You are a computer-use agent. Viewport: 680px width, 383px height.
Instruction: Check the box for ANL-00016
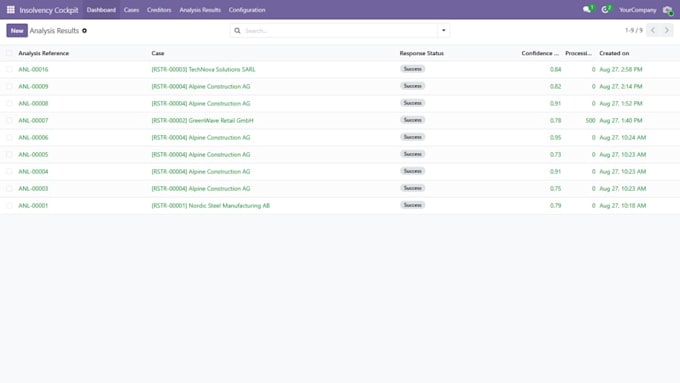pyautogui.click(x=9, y=69)
